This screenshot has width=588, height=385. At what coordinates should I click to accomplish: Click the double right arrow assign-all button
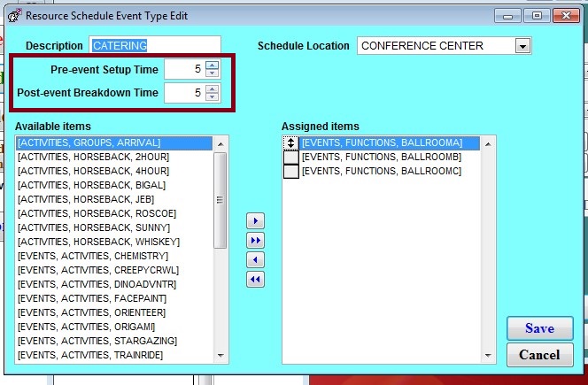click(256, 240)
